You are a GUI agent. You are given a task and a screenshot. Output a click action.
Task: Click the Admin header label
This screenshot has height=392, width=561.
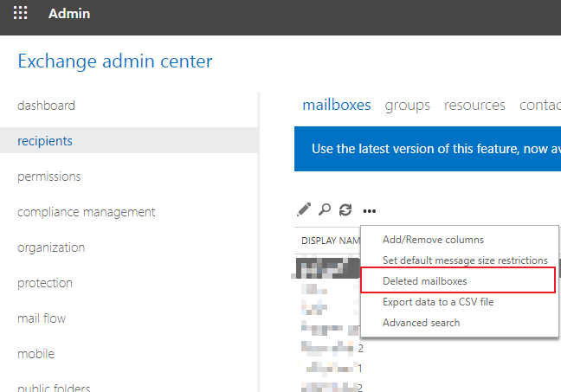(x=69, y=14)
